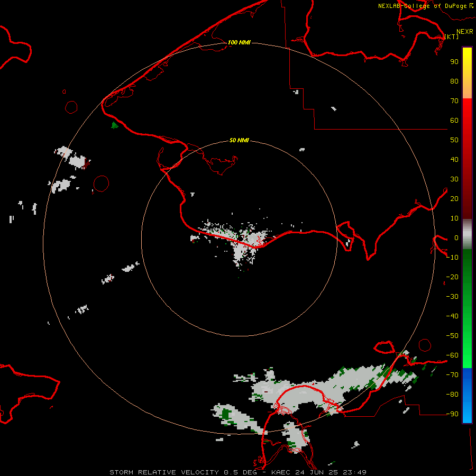The image size is (476, 476).
Task: Click the "KAEC" radar station identifier
Action: 282,472
